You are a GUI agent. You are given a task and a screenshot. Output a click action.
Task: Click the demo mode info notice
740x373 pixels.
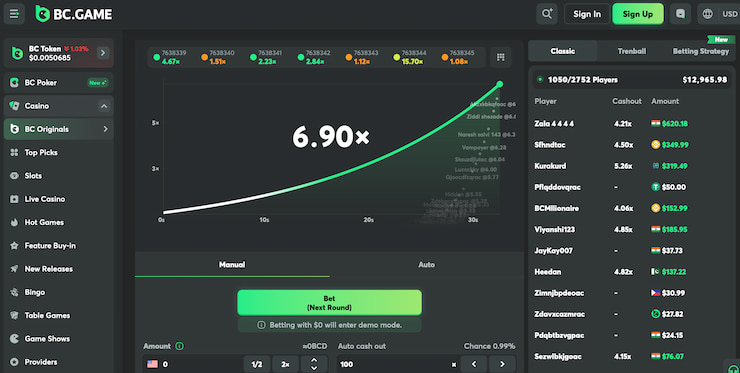tap(329, 325)
